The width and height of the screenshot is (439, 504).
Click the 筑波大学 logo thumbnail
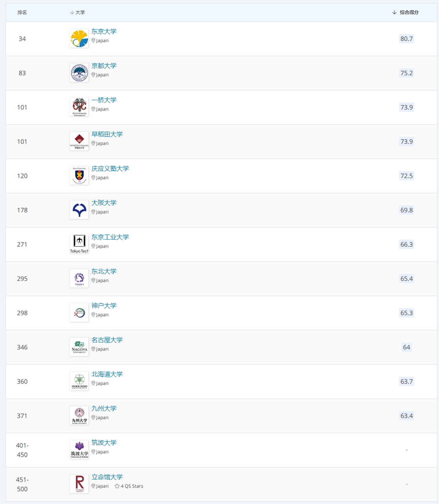click(x=79, y=450)
